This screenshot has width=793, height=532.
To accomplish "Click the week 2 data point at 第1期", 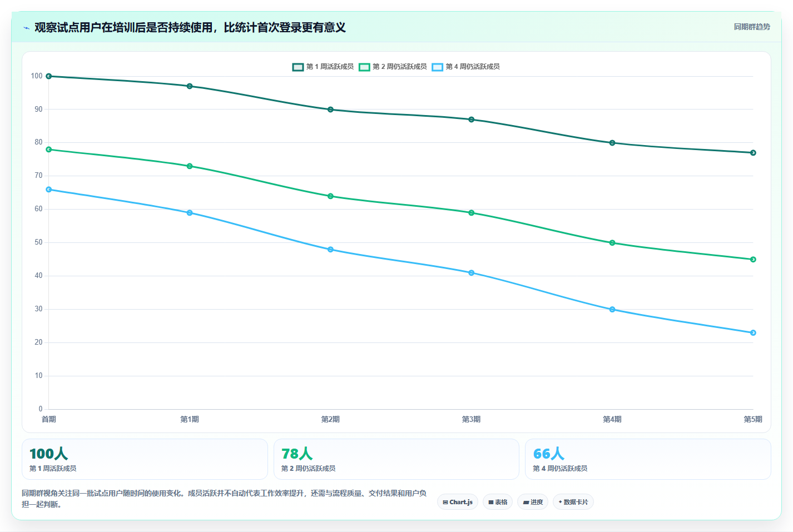I will click(190, 166).
